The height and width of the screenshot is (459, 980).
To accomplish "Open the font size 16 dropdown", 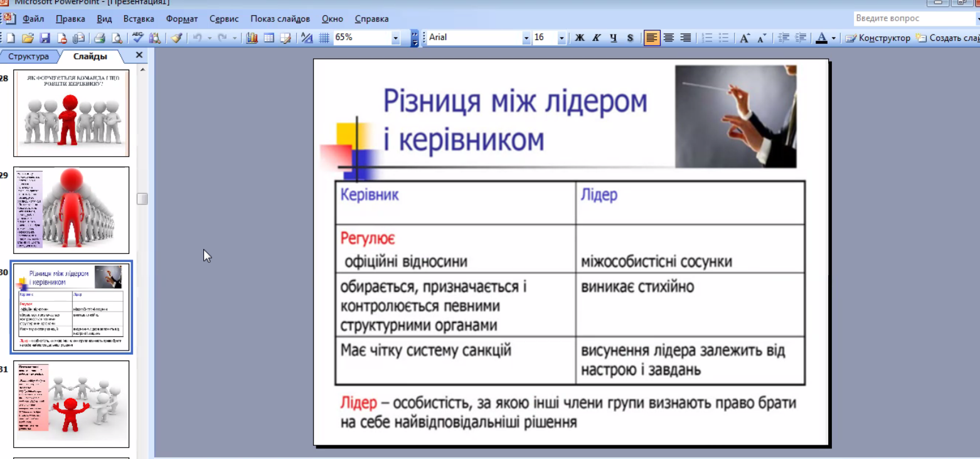I will 562,38.
